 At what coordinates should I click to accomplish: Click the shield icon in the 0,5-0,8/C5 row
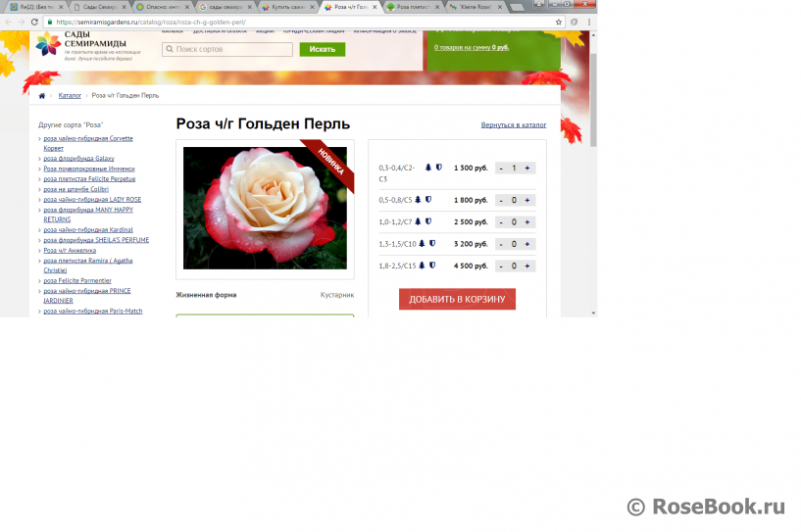click(x=428, y=200)
